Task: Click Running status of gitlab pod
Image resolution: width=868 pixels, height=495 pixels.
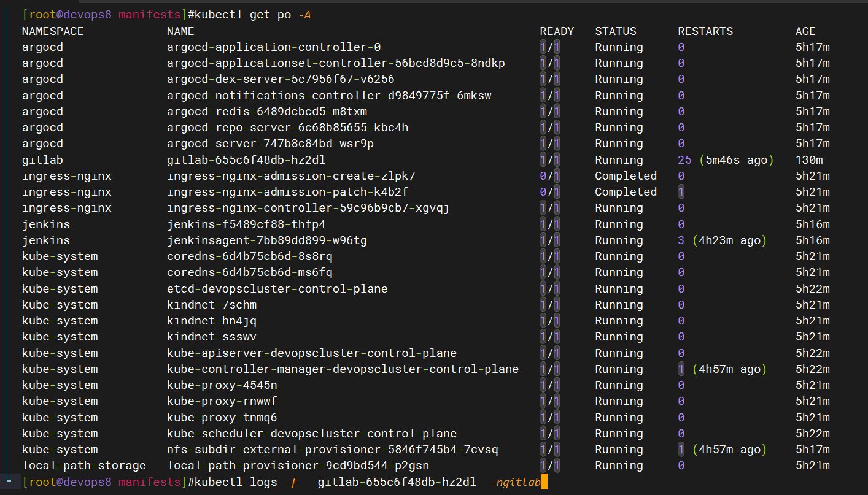Action: 619,160
